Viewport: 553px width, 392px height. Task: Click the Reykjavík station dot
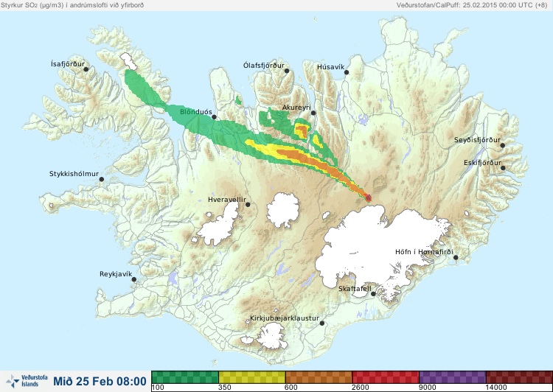(134, 279)
